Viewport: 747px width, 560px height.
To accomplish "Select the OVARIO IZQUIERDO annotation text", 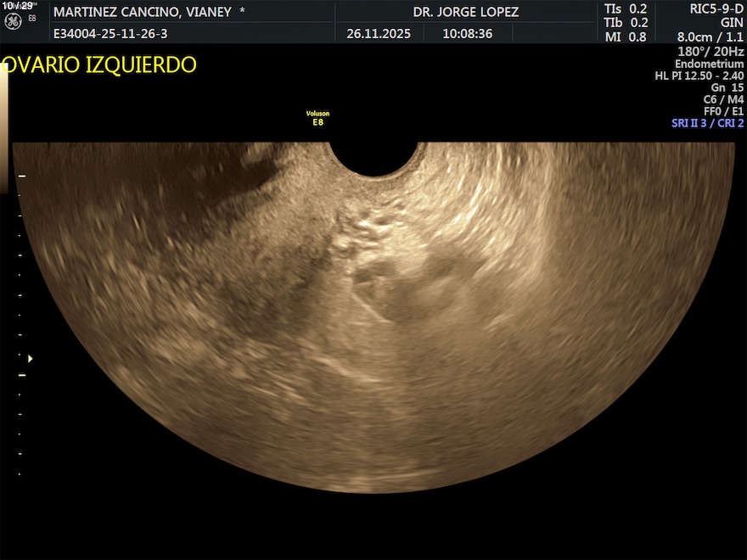I will (x=99, y=65).
